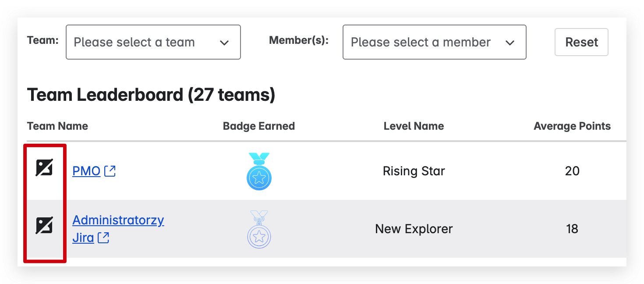Click the external link icon beside PMO

pyautogui.click(x=110, y=171)
